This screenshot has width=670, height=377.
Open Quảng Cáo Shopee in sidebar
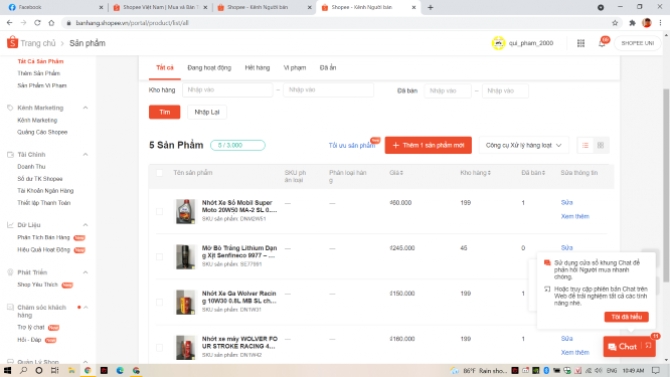(42, 132)
